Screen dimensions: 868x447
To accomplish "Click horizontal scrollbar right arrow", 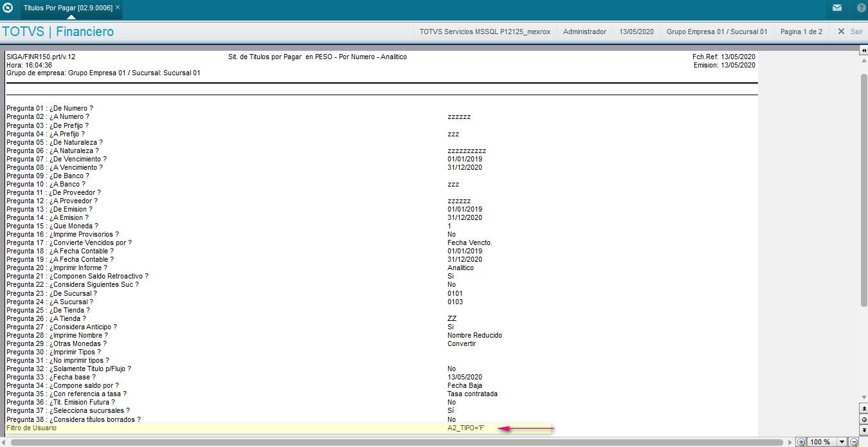I will 789,442.
